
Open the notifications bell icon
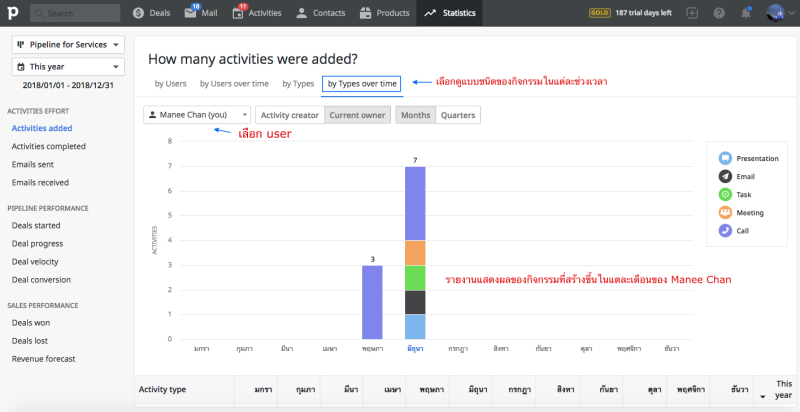(746, 13)
